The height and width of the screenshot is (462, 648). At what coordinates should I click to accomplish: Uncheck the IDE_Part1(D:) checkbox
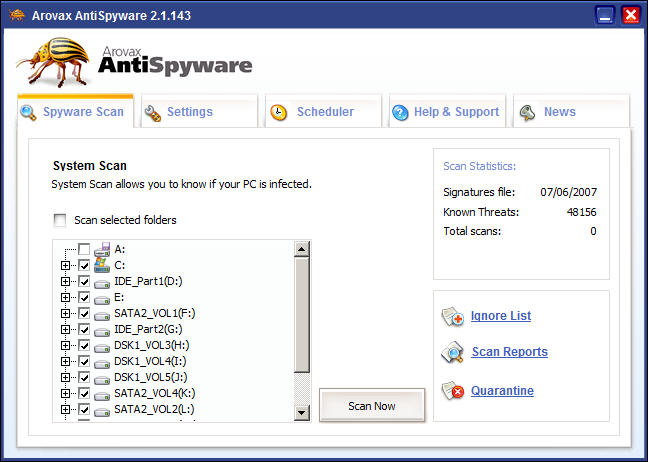(x=84, y=281)
